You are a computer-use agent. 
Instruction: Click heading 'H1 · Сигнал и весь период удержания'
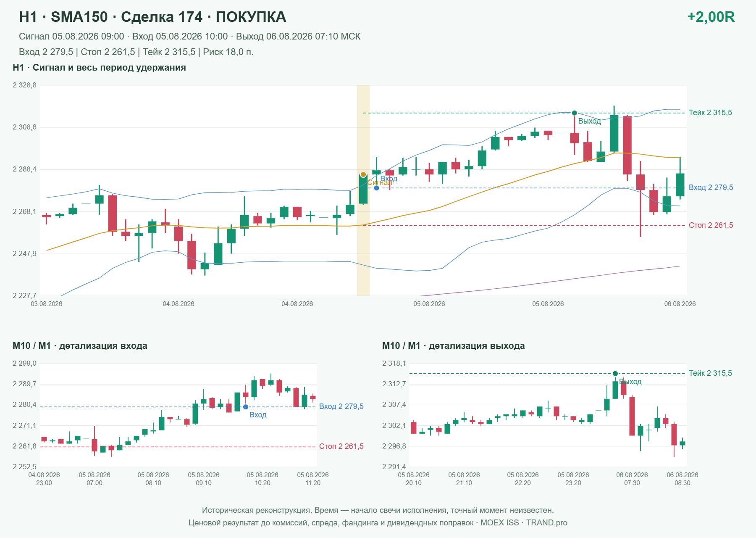click(99, 68)
